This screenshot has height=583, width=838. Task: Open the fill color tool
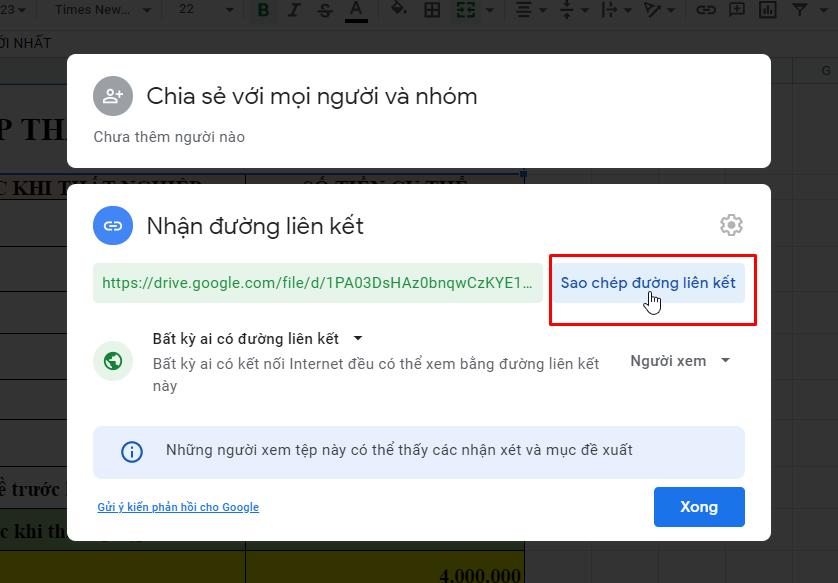point(398,11)
